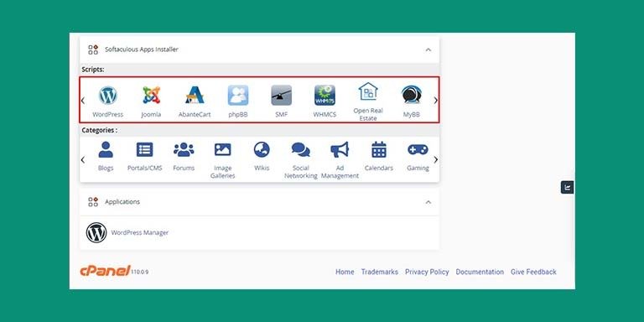Show previous scripts with left arrow
The image size is (644, 322).
(83, 101)
